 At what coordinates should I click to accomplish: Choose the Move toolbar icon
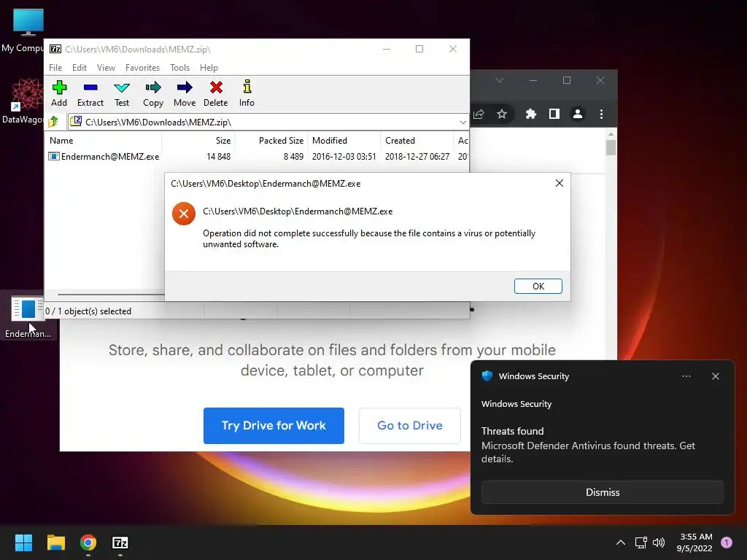tap(185, 94)
